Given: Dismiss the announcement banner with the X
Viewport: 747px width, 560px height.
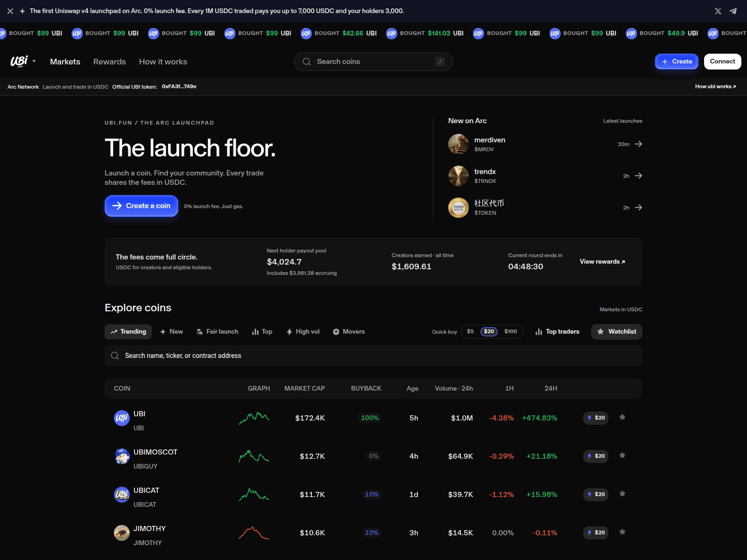Looking at the screenshot, I should [x=10, y=11].
